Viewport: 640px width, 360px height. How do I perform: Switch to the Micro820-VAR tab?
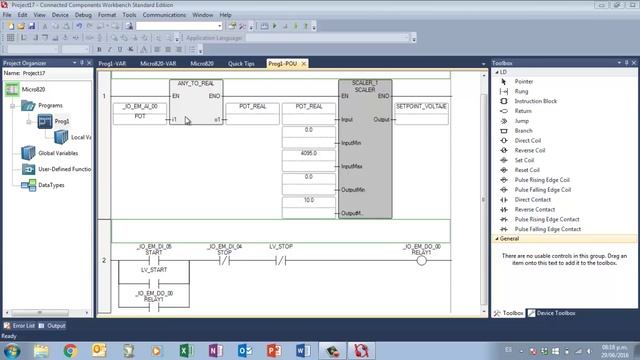pyautogui.click(x=158, y=64)
